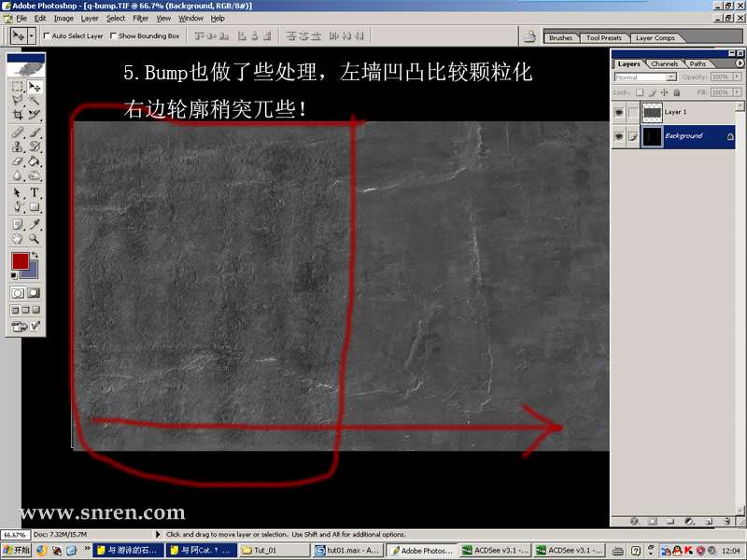Select the Rectangle shape tool

[35, 206]
